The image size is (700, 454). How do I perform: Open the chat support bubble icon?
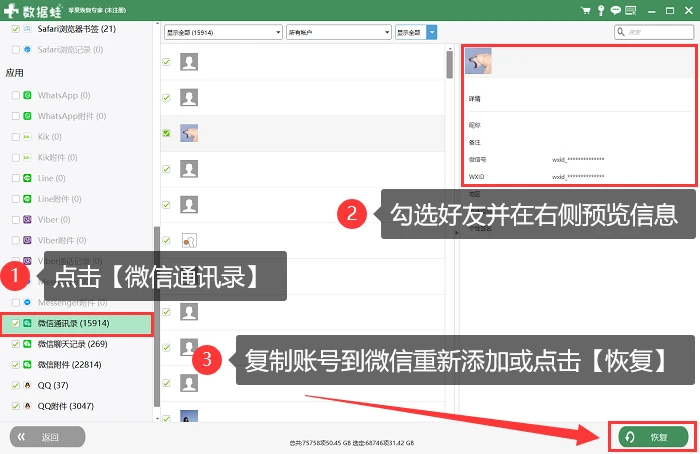[x=616, y=10]
